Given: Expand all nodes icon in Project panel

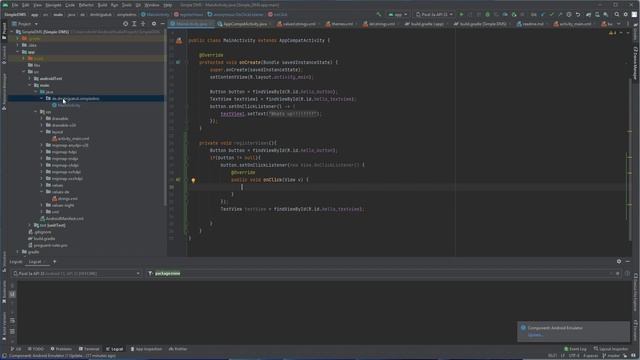Looking at the screenshot, I should [134, 24].
